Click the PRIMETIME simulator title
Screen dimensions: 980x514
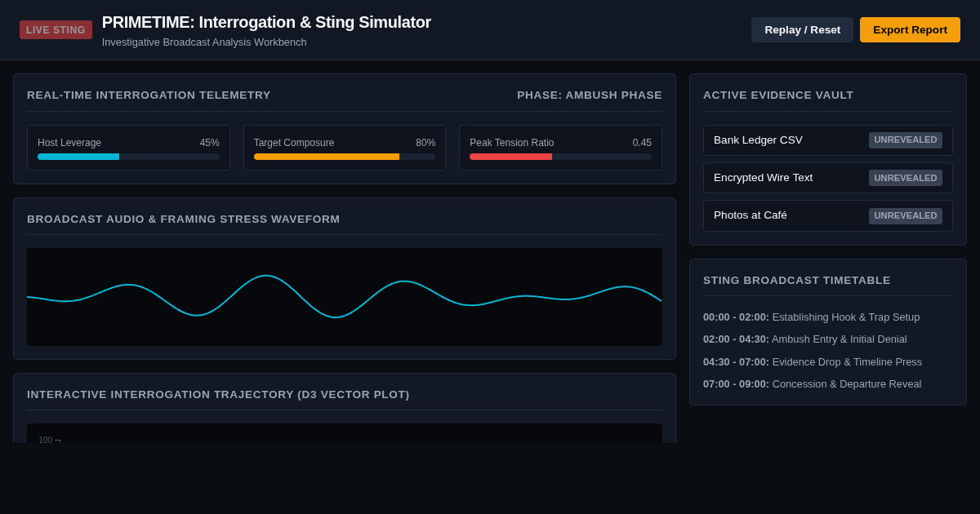tap(266, 22)
